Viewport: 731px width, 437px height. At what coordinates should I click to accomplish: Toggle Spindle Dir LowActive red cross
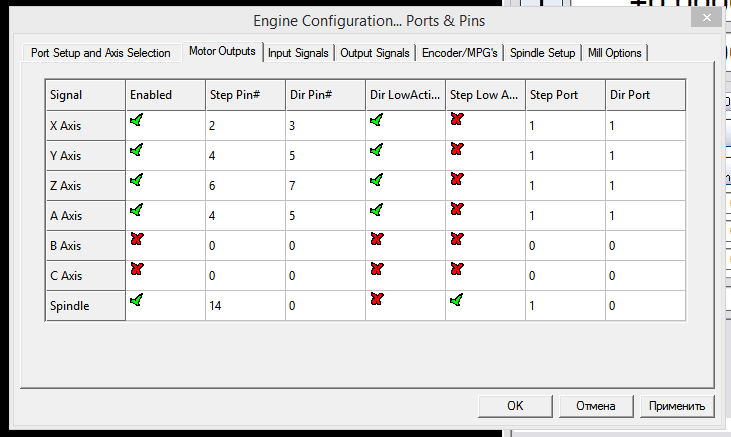[376, 299]
